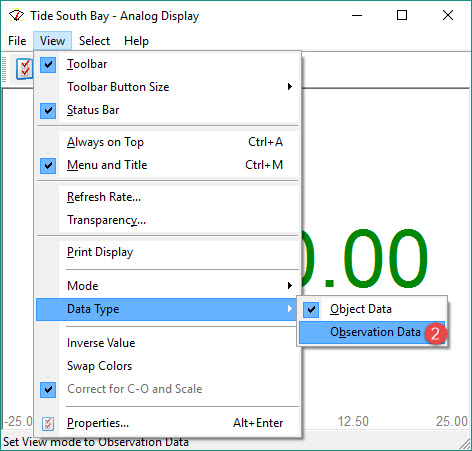Open the Select menu

click(94, 41)
